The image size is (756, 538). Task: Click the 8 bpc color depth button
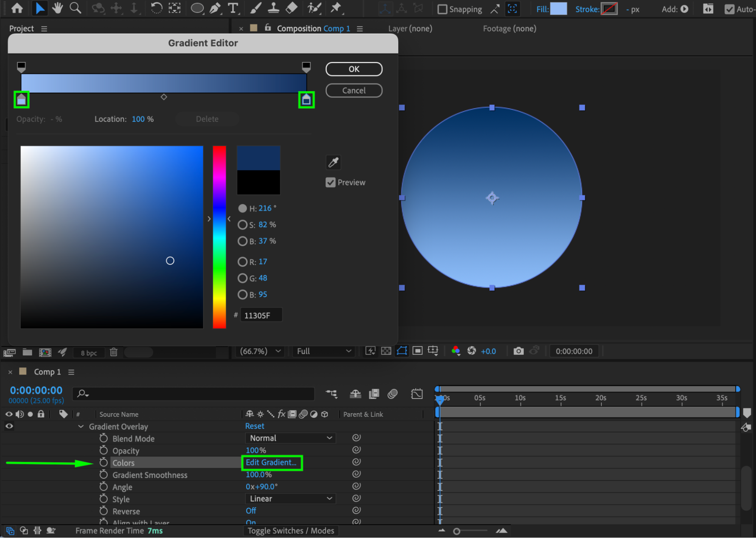click(x=89, y=353)
